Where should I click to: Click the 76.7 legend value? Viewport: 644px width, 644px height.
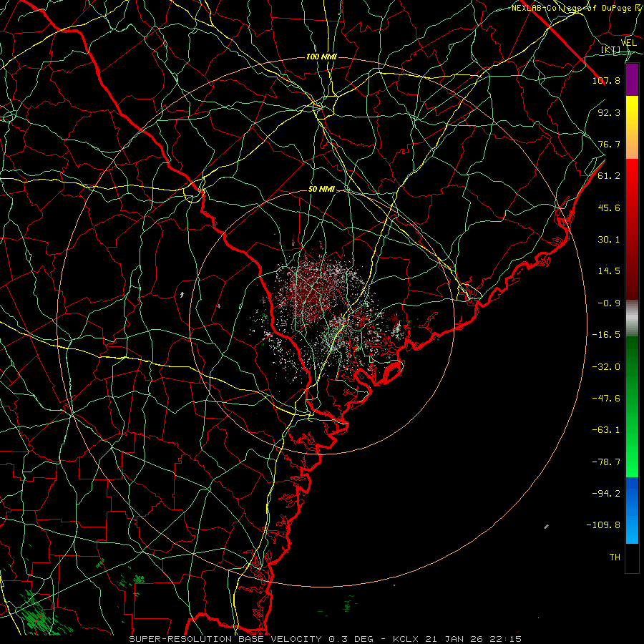pos(609,144)
